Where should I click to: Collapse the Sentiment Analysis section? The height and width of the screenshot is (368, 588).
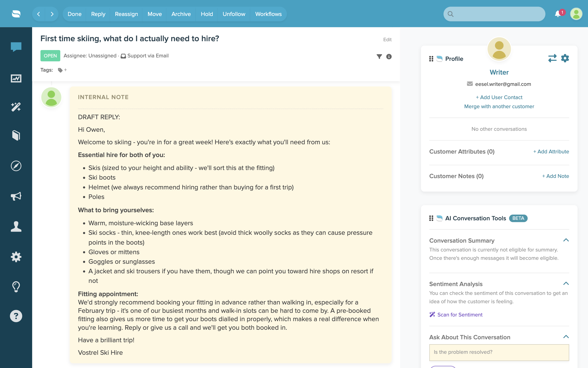tap(566, 284)
